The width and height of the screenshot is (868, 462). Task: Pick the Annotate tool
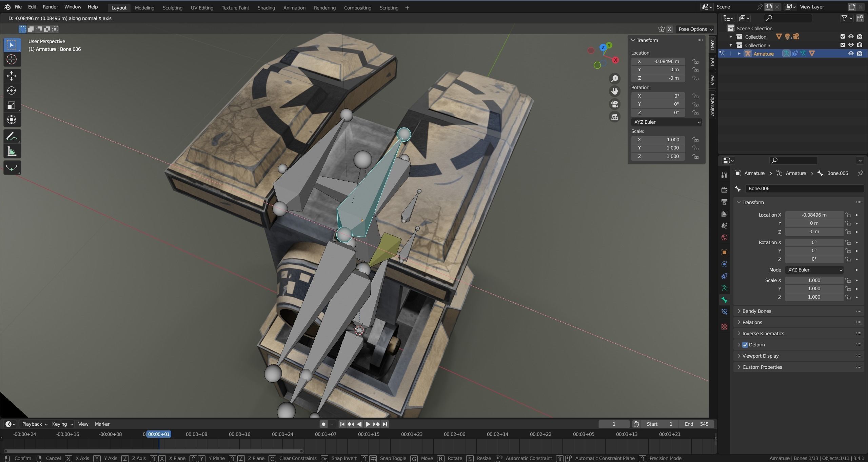12,137
